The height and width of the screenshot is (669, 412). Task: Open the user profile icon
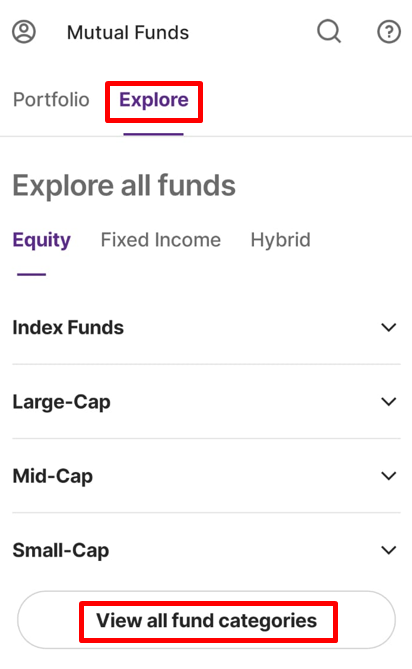coord(24,32)
